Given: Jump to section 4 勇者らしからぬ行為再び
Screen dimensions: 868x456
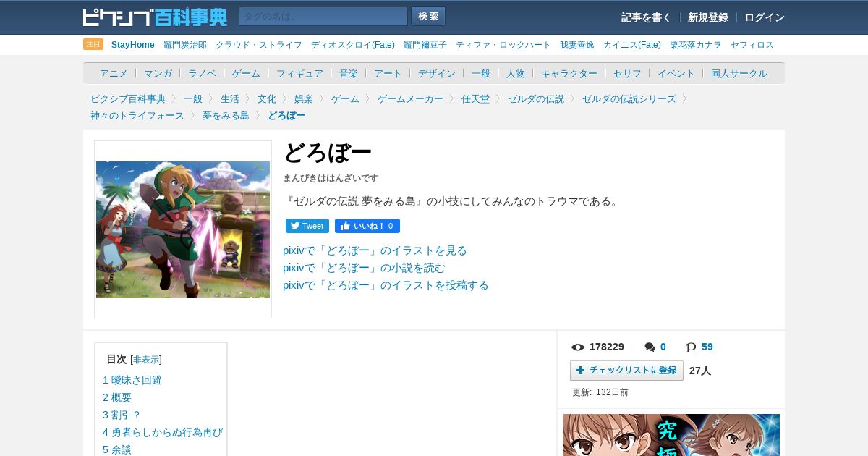Looking at the screenshot, I should pyautogui.click(x=163, y=432).
